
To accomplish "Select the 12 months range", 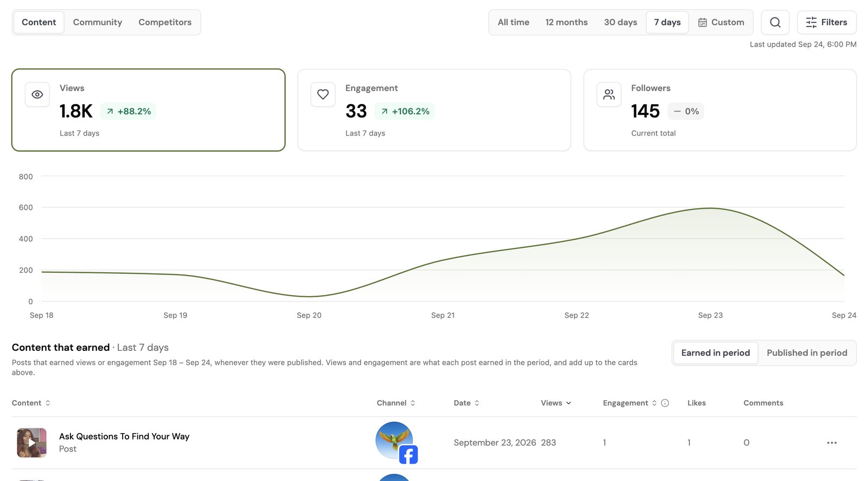I will coord(566,22).
